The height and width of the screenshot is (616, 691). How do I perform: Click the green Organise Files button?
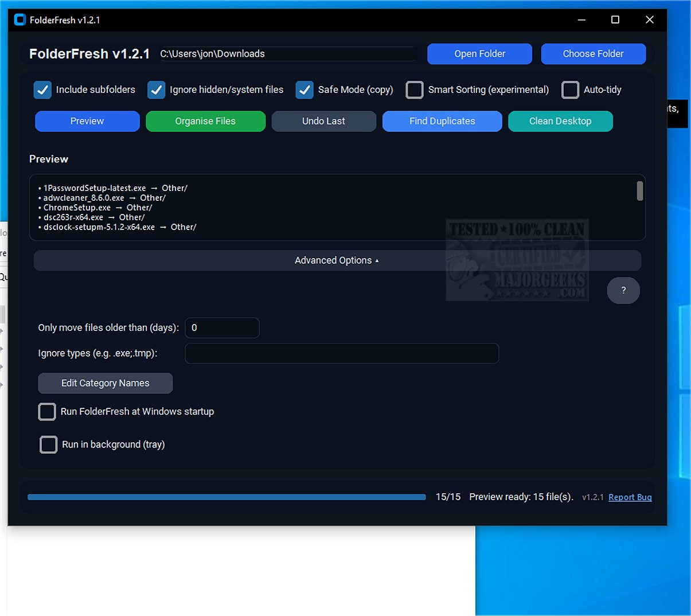pyautogui.click(x=205, y=121)
